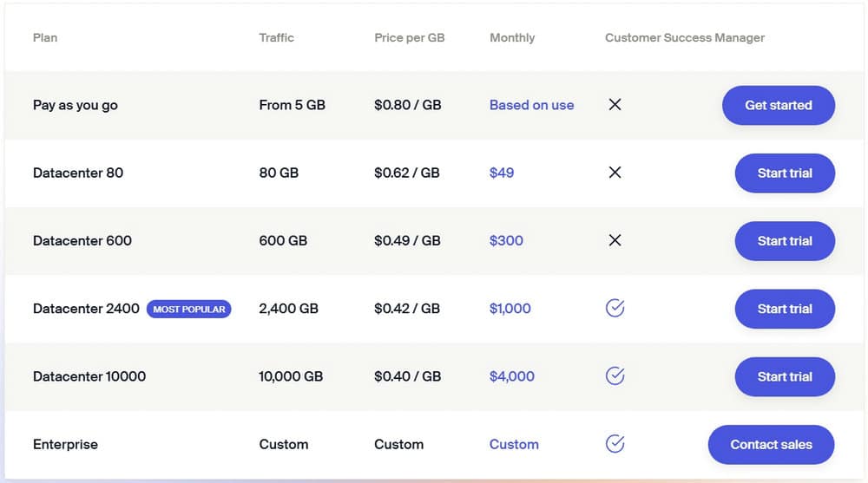Select the 'Pay as you go' plan name
The height and width of the screenshot is (483, 868).
[x=76, y=105]
